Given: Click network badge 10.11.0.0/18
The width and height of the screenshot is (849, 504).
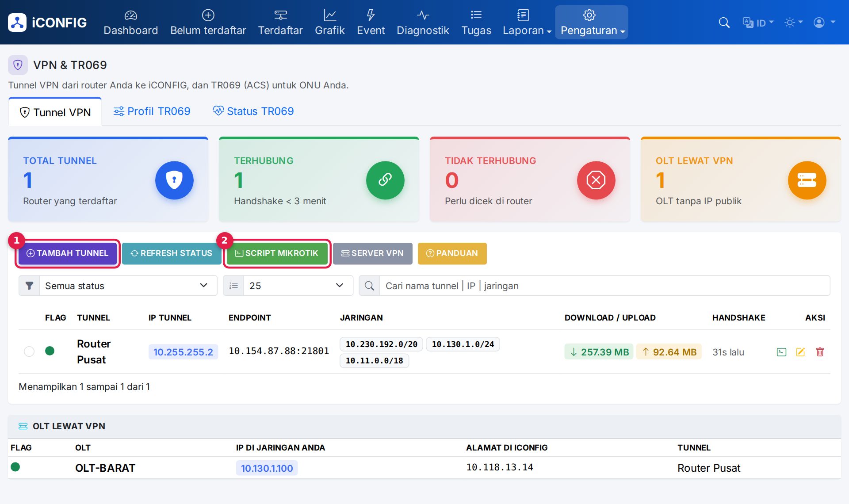Looking at the screenshot, I should pyautogui.click(x=374, y=360).
